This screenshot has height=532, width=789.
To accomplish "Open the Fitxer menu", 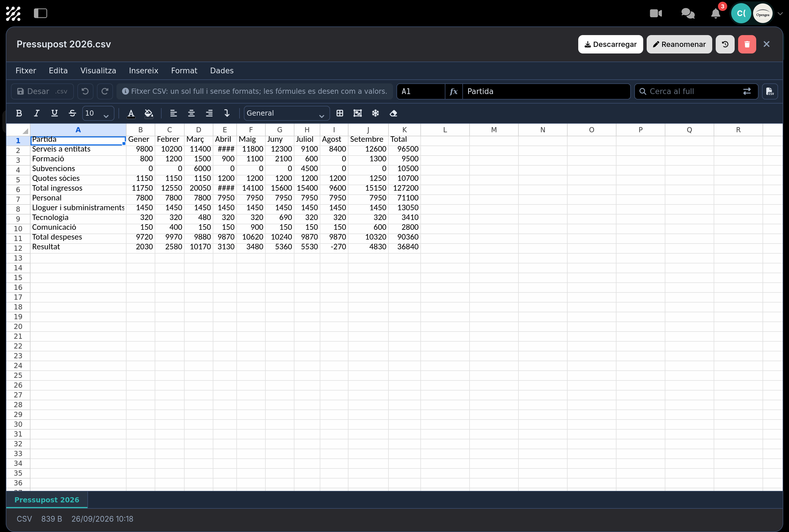I will (x=26, y=70).
